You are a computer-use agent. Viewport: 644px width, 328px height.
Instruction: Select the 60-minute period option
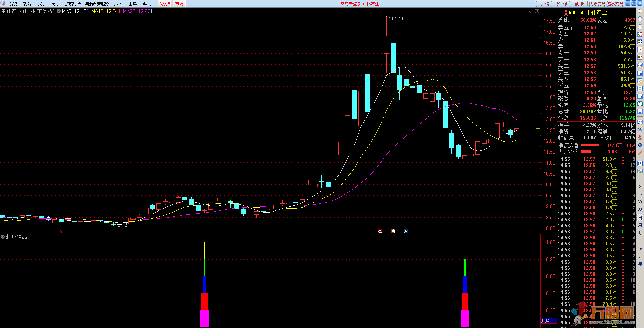tap(640, 209)
